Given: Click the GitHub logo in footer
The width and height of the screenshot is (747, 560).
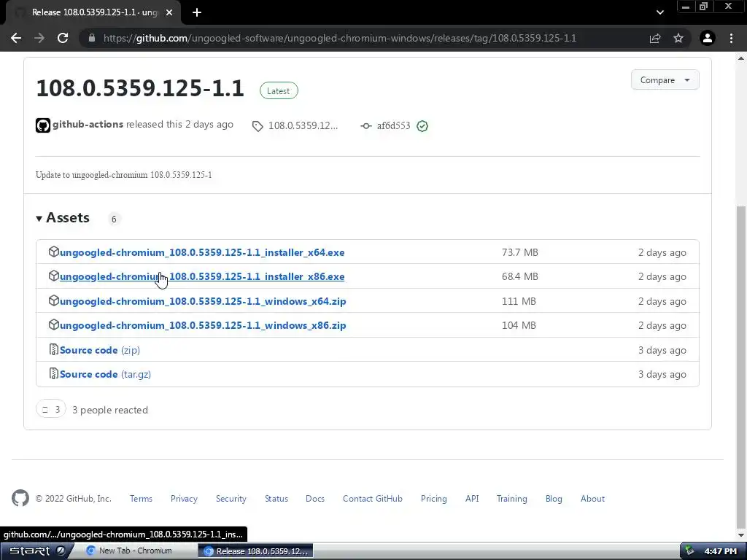Looking at the screenshot, I should 20,498.
